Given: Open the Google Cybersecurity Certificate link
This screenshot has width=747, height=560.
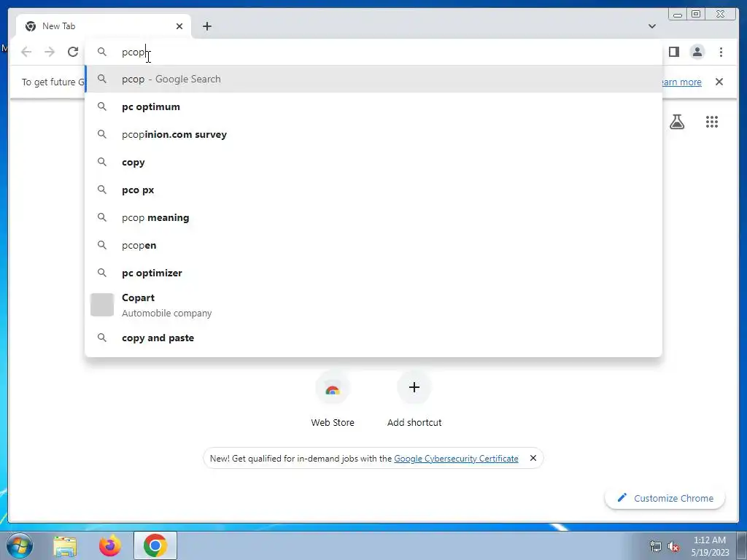Looking at the screenshot, I should point(456,459).
